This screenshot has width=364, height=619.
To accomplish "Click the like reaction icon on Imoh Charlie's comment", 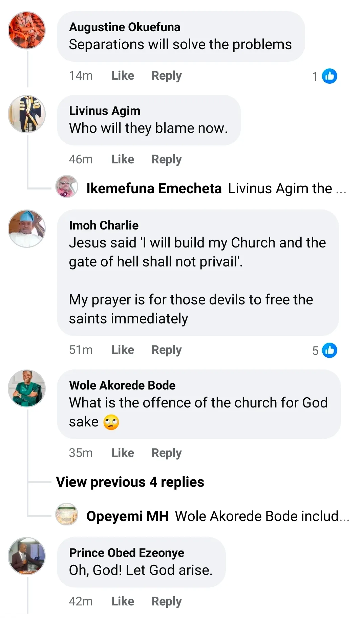I will pyautogui.click(x=329, y=350).
